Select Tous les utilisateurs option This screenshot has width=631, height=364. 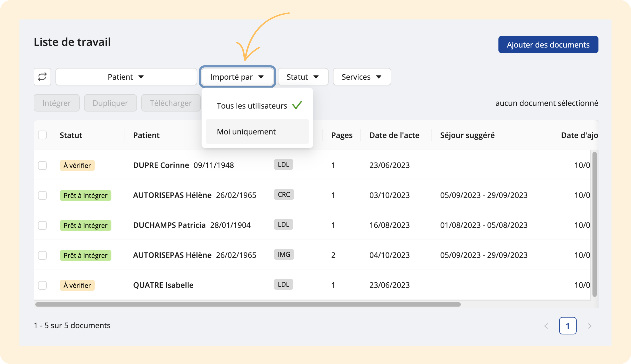(x=257, y=106)
